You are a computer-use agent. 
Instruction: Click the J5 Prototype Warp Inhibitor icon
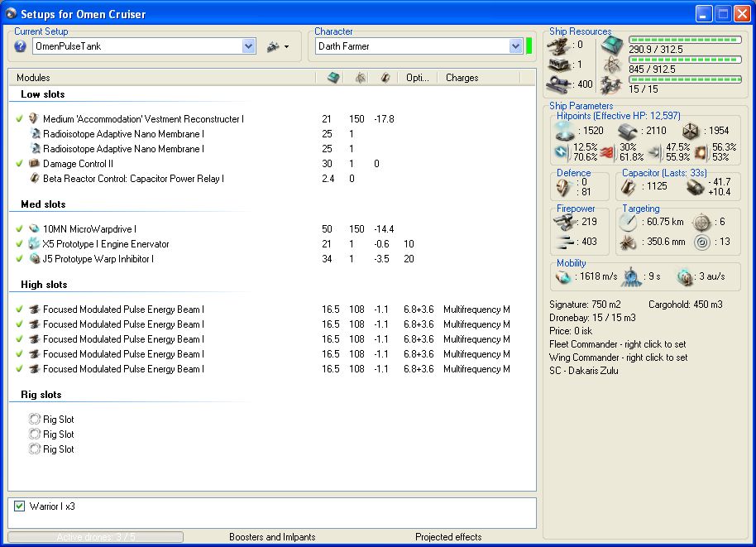pyautogui.click(x=34, y=259)
